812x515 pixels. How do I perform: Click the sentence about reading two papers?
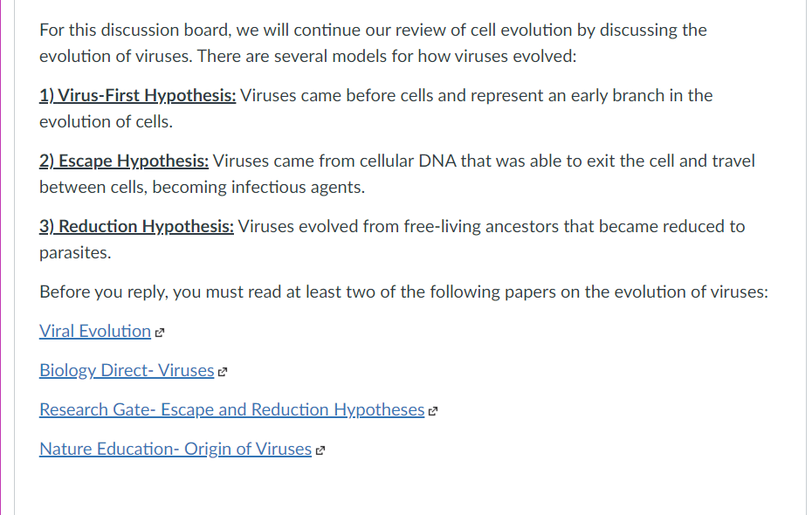click(403, 292)
